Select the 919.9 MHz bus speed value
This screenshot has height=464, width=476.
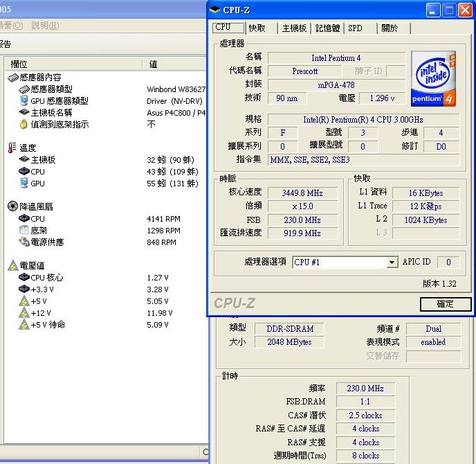pyautogui.click(x=302, y=233)
